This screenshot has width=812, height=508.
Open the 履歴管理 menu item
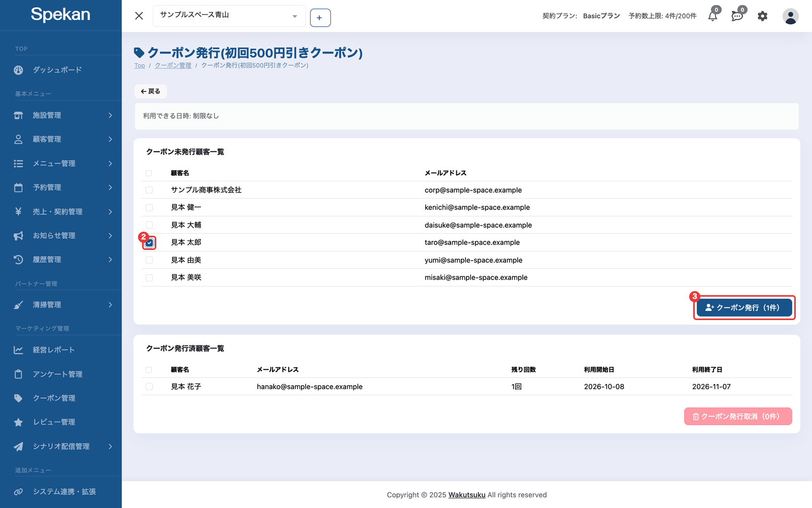tap(61, 260)
